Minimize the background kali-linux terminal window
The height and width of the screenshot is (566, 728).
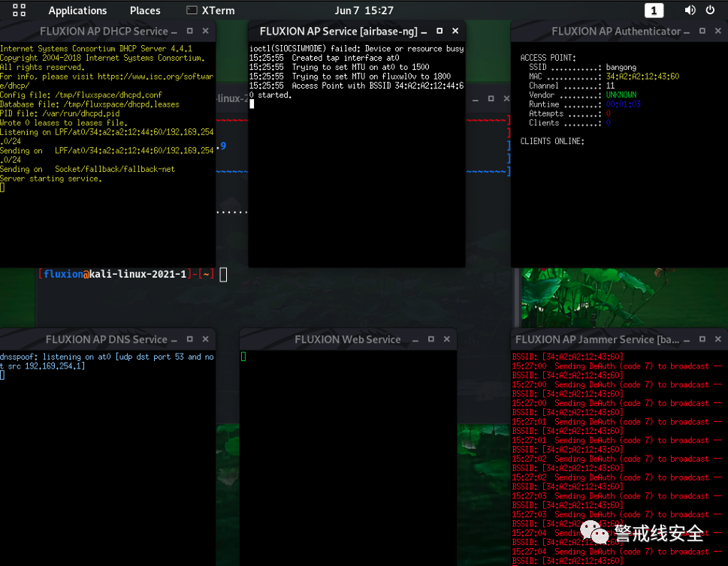(476, 99)
